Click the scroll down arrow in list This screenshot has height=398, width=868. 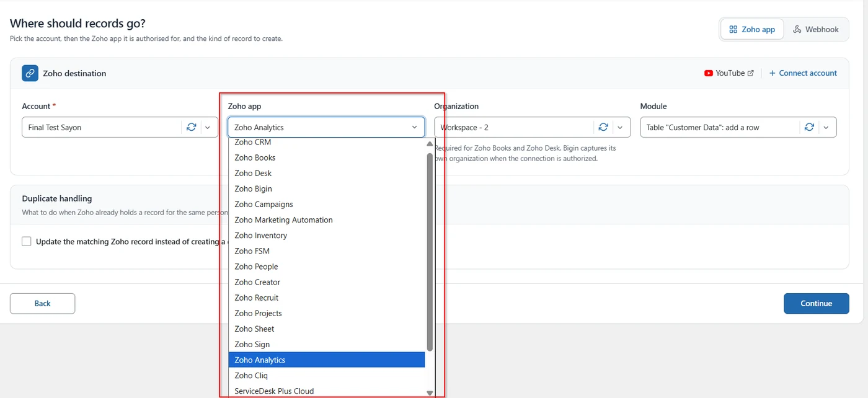pyautogui.click(x=430, y=392)
